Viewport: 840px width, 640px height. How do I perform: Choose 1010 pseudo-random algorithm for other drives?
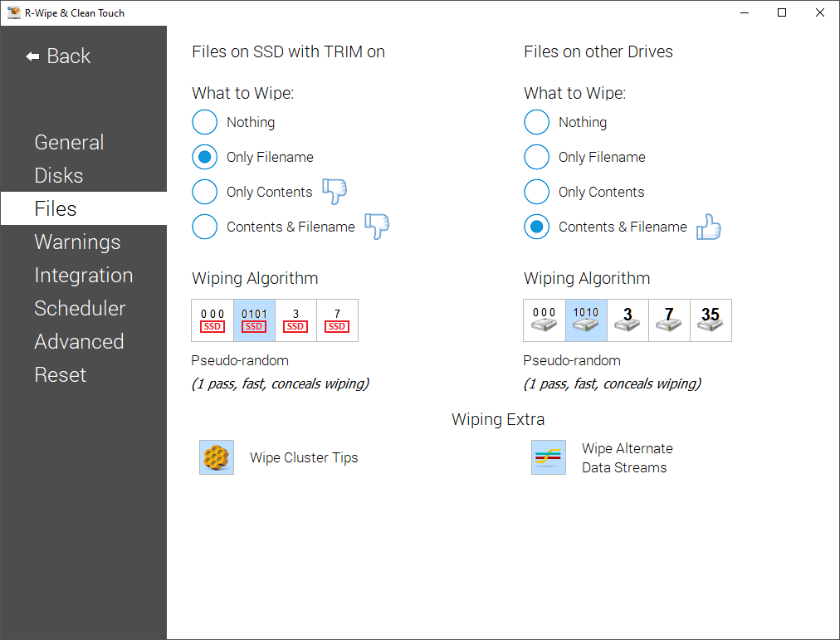586,320
